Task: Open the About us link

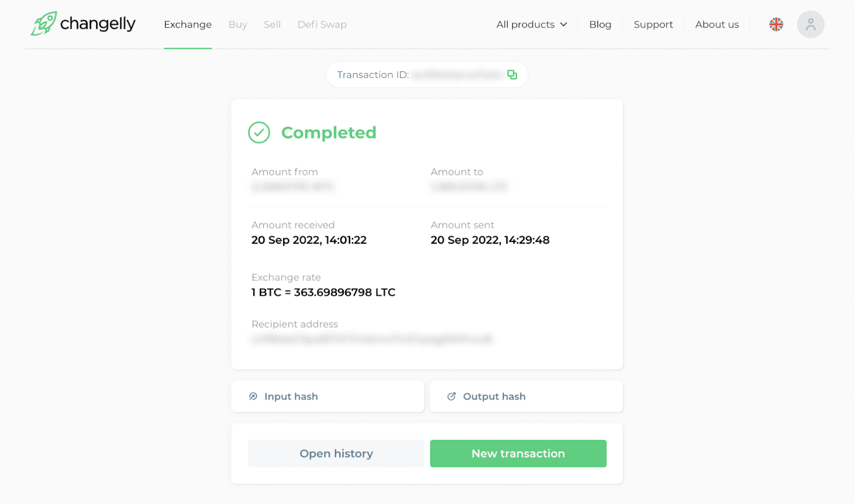Action: (x=717, y=25)
